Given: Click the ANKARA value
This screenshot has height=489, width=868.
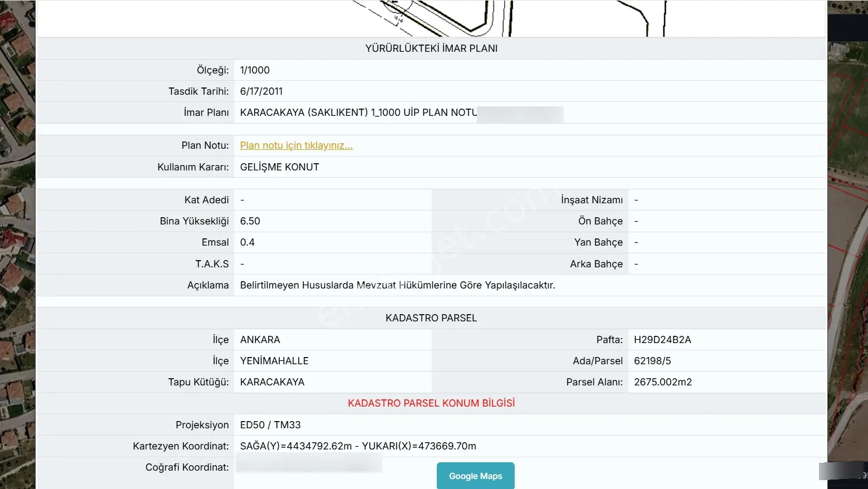Looking at the screenshot, I should point(260,340).
